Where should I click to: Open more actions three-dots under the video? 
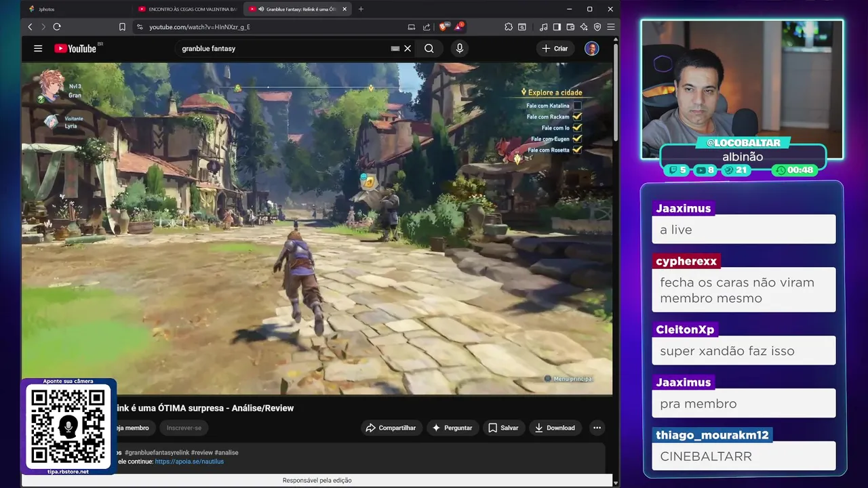597,428
